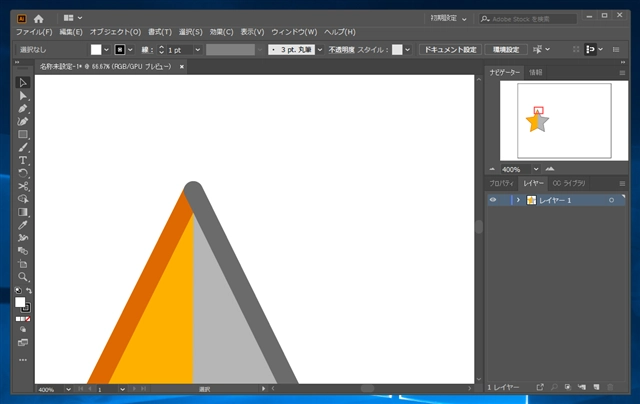Image resolution: width=640 pixels, height=404 pixels.
Task: Switch to the CC ライブラリ tab
Action: pyautogui.click(x=569, y=183)
